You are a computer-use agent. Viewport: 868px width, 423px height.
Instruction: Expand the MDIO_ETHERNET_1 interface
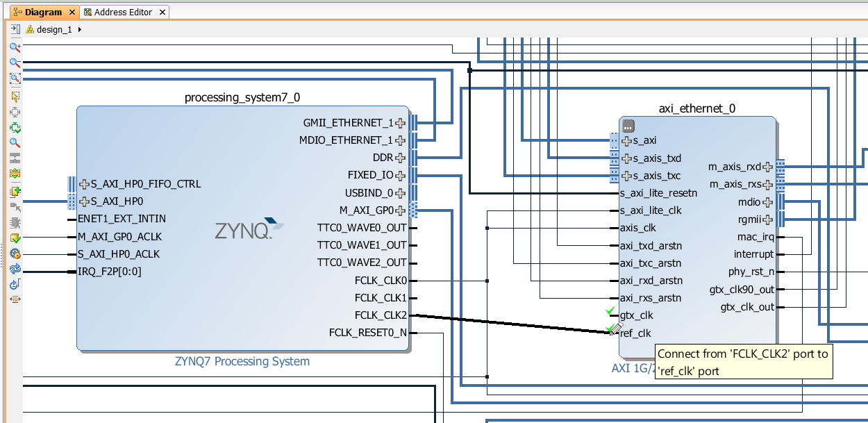point(400,140)
